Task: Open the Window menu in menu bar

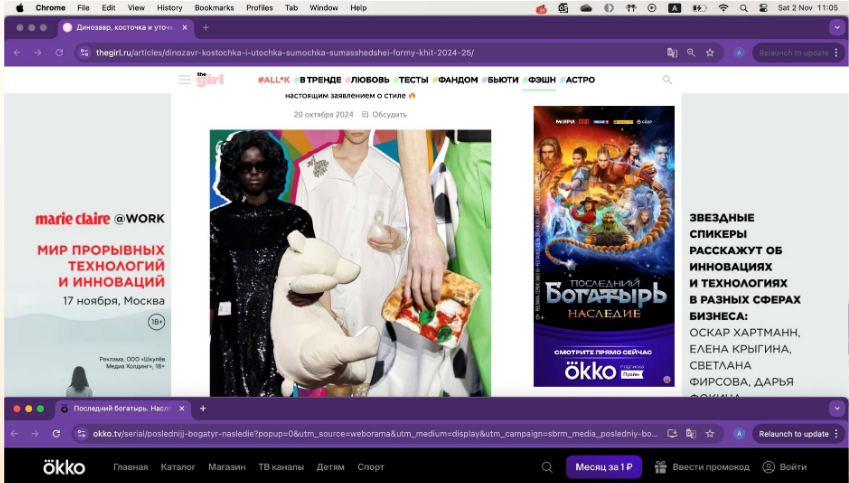Action: click(324, 8)
